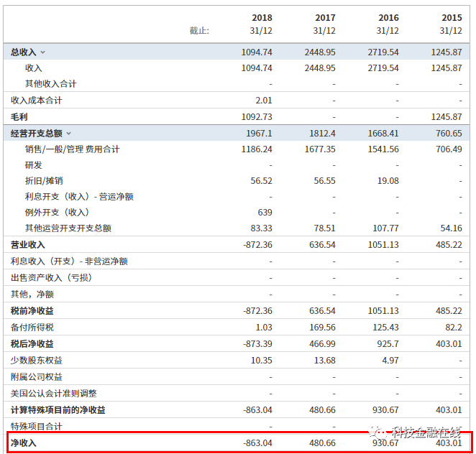The height and width of the screenshot is (454, 476).
Task: Click the 少数股东权益 value 4.97
Action: click(390, 361)
